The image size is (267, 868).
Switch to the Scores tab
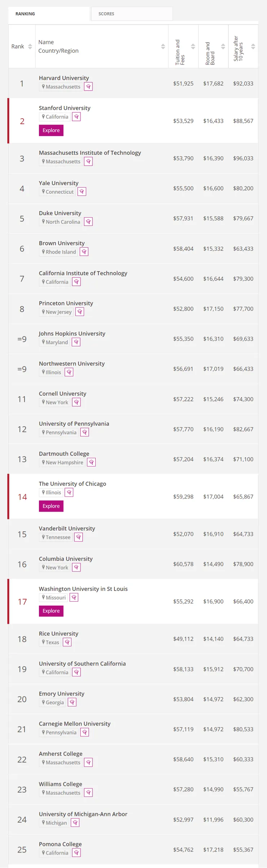point(132,14)
